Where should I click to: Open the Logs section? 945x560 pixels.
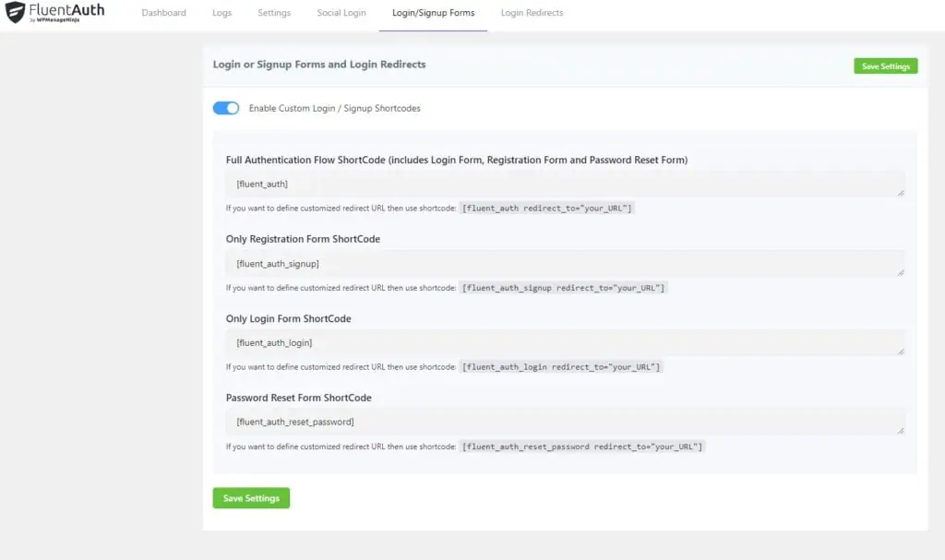(221, 13)
